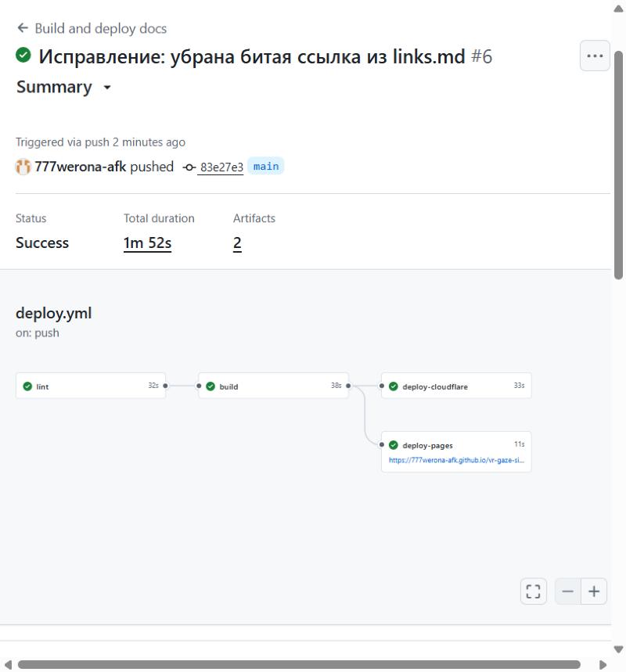Click the horizontal scrollbar thumb
Image resolution: width=626 pixels, height=672 pixels.
(x=299, y=665)
